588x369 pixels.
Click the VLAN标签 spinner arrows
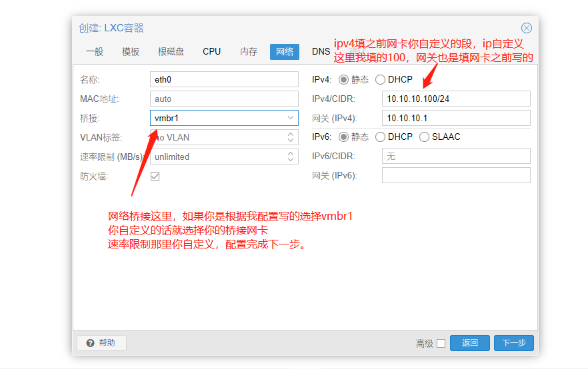(x=291, y=137)
